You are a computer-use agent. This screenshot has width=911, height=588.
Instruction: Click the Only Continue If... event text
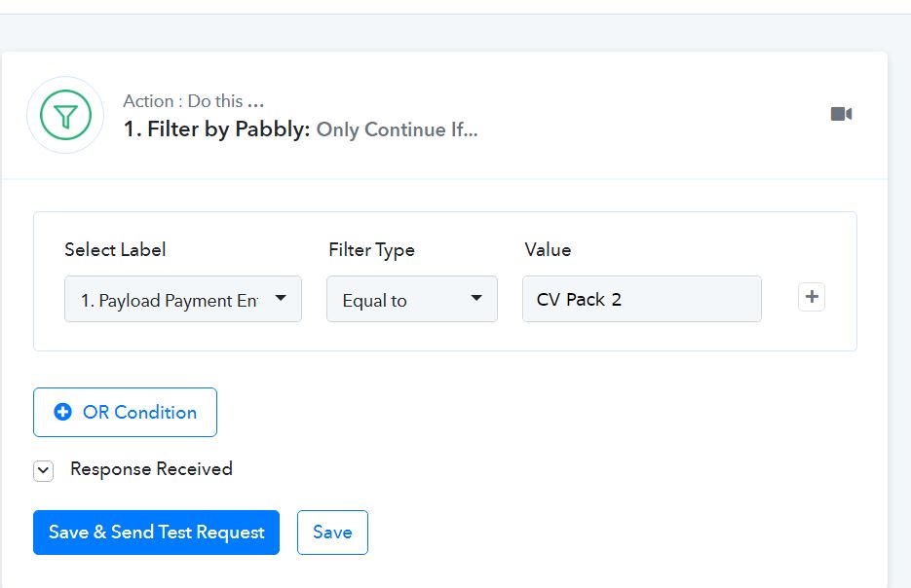point(397,129)
